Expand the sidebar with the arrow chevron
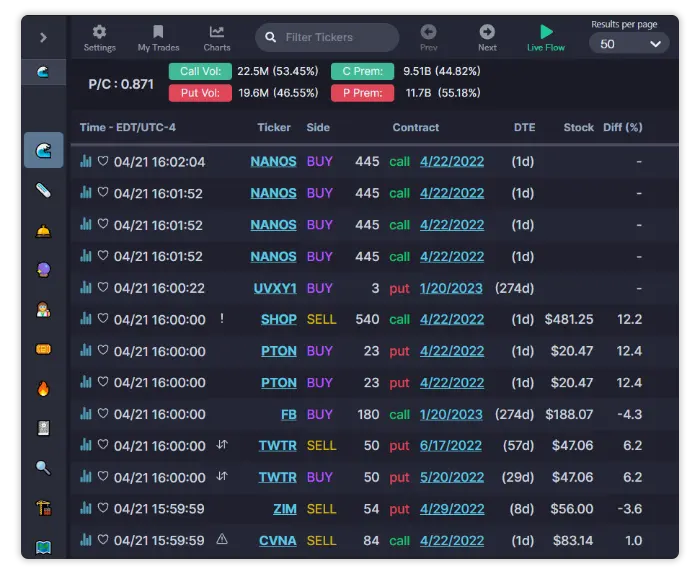Screen dimensions: 700x574 pos(43,37)
